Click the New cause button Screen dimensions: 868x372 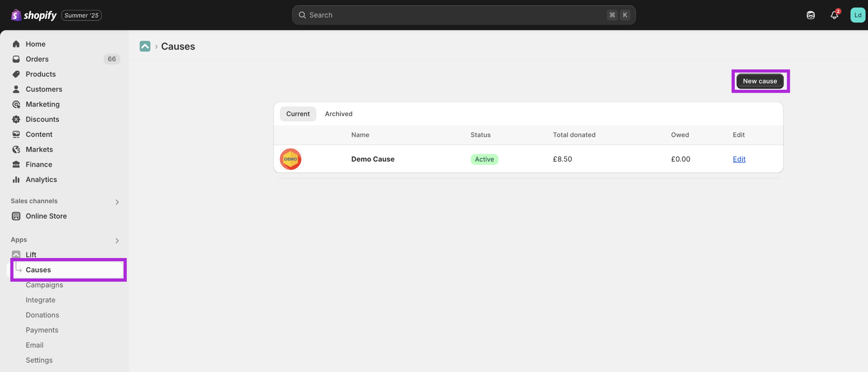pyautogui.click(x=759, y=81)
